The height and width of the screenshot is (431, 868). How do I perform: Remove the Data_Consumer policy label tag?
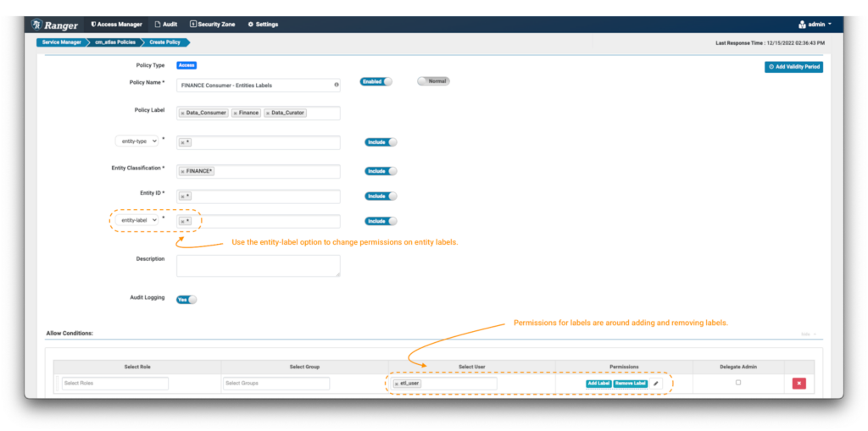tap(182, 113)
